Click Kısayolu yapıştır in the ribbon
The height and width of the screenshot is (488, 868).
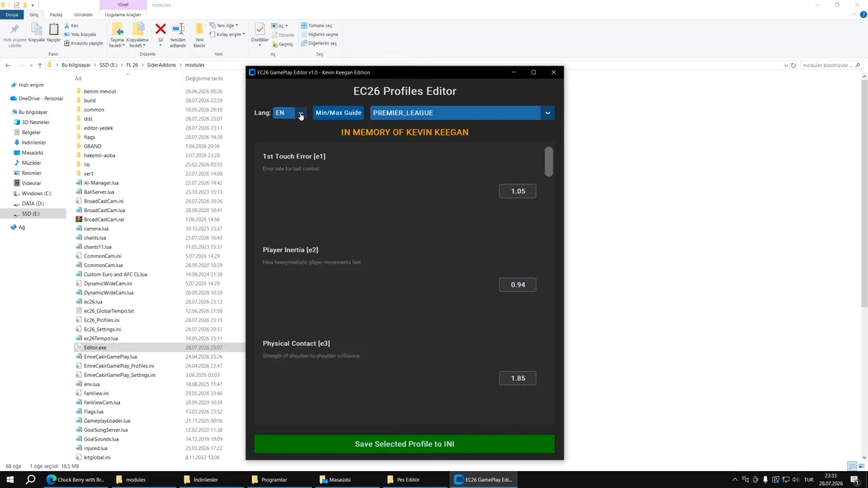point(83,43)
